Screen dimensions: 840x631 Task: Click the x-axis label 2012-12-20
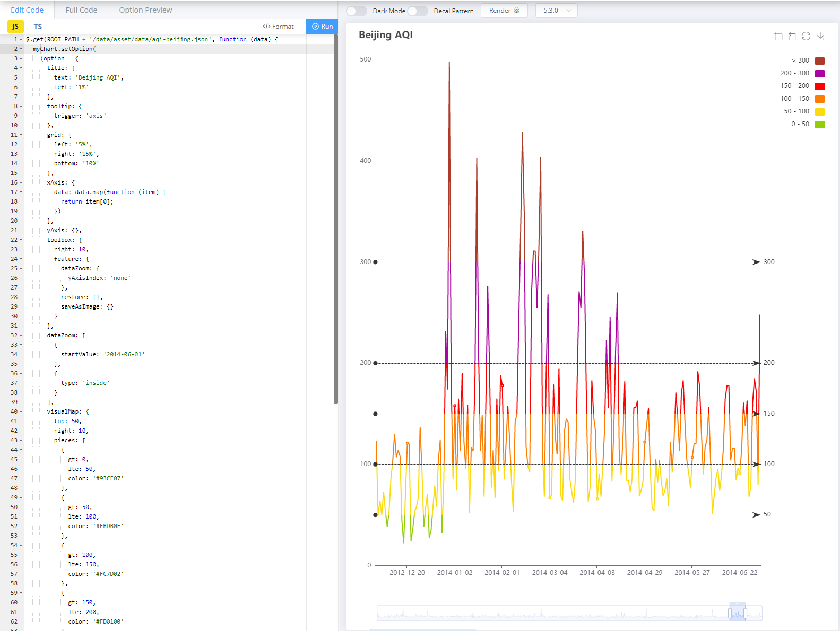click(x=407, y=573)
